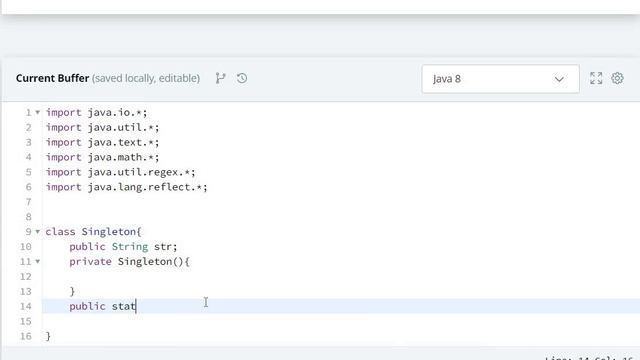Place cursor on "import java.text.*;" line
This screenshot has height=360, width=640.
pyautogui.click(x=102, y=142)
